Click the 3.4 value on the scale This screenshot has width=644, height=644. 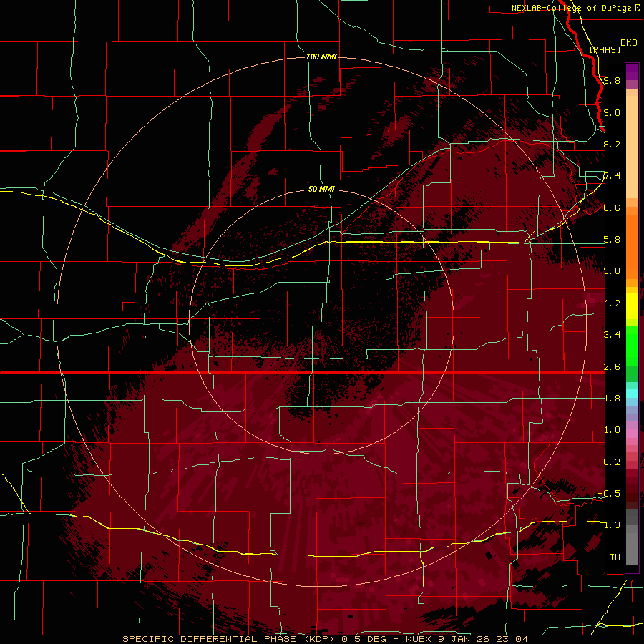coord(612,334)
